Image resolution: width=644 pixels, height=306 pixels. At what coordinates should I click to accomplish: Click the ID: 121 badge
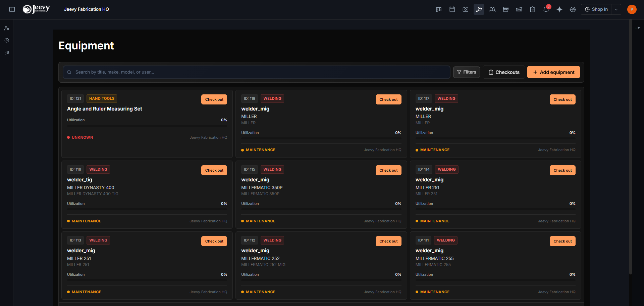[x=75, y=98]
